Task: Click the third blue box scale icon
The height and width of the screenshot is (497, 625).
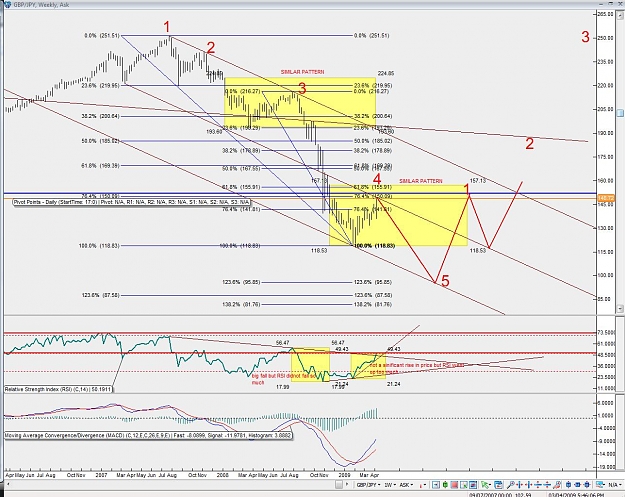Action: click(587, 485)
